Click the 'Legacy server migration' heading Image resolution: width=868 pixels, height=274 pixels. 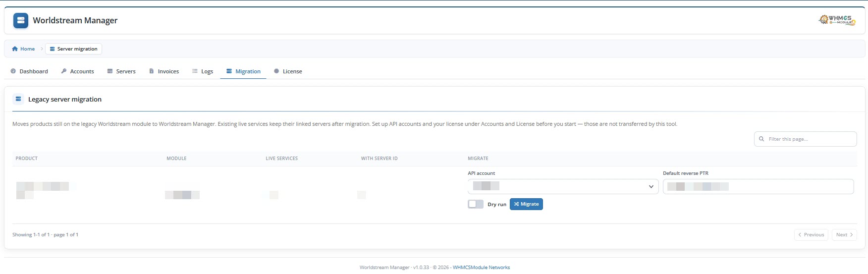point(65,99)
